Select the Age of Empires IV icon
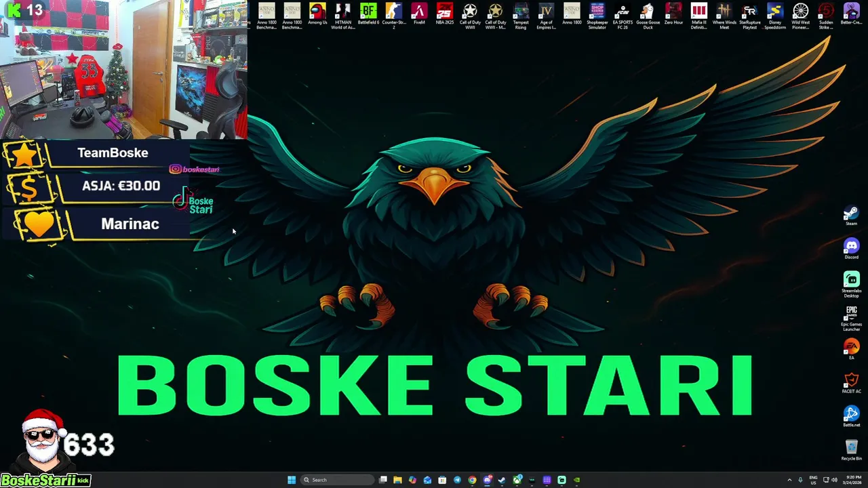 546,16
